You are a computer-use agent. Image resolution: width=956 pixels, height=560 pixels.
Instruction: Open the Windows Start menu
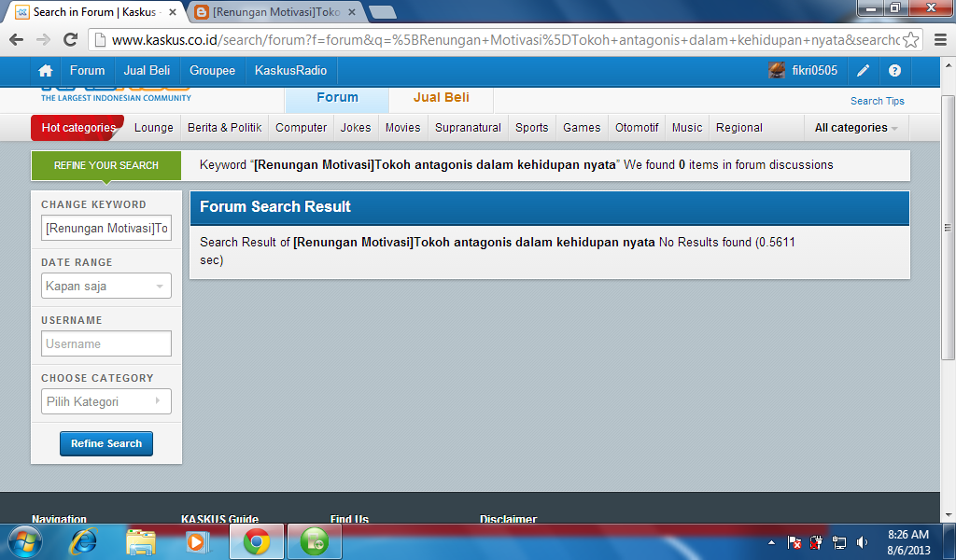[25, 541]
